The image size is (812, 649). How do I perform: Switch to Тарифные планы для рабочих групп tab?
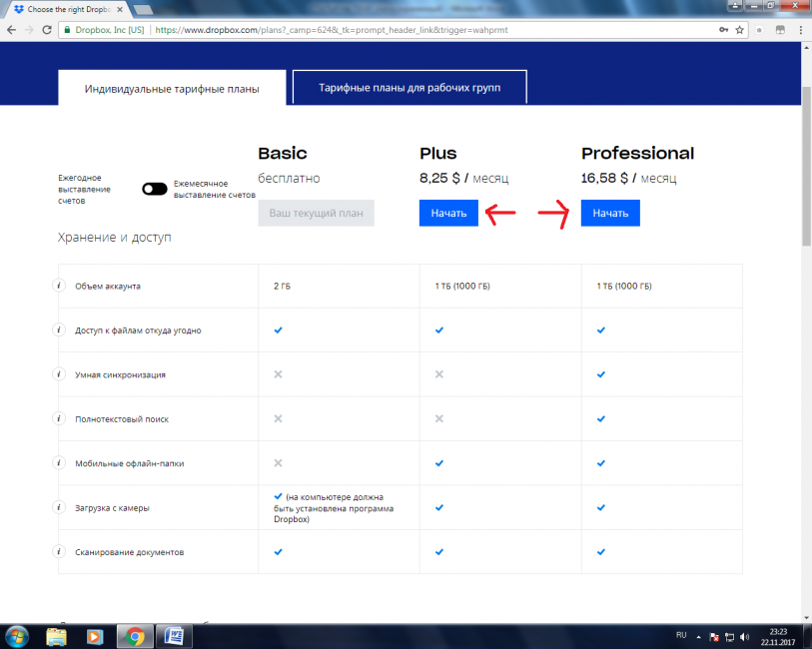409,88
